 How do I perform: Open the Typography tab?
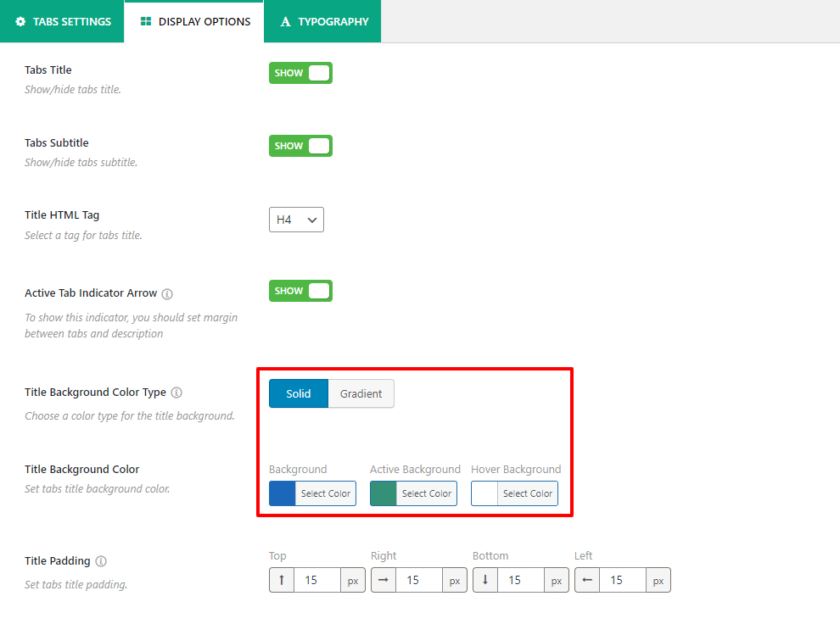pyautogui.click(x=323, y=21)
